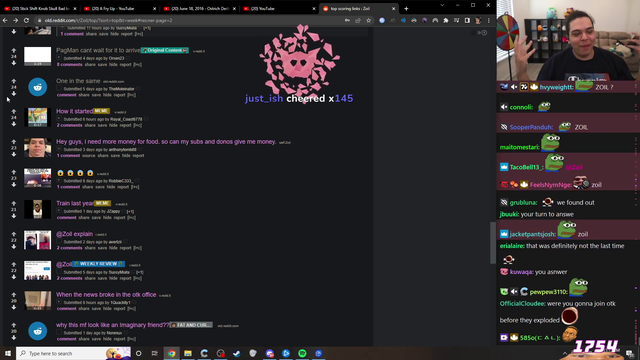Downvote the 'One in the same' post
This screenshot has width=640, height=360.
(14, 93)
